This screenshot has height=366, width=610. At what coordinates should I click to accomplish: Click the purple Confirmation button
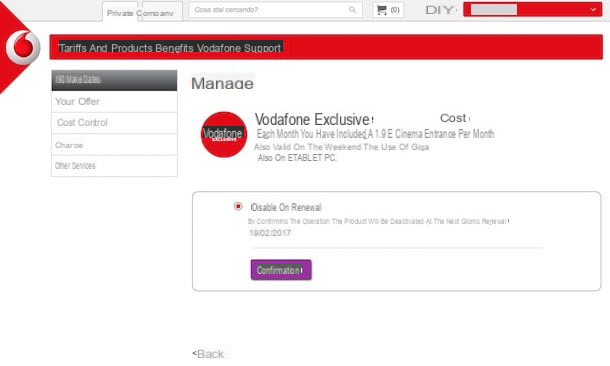pyautogui.click(x=281, y=270)
